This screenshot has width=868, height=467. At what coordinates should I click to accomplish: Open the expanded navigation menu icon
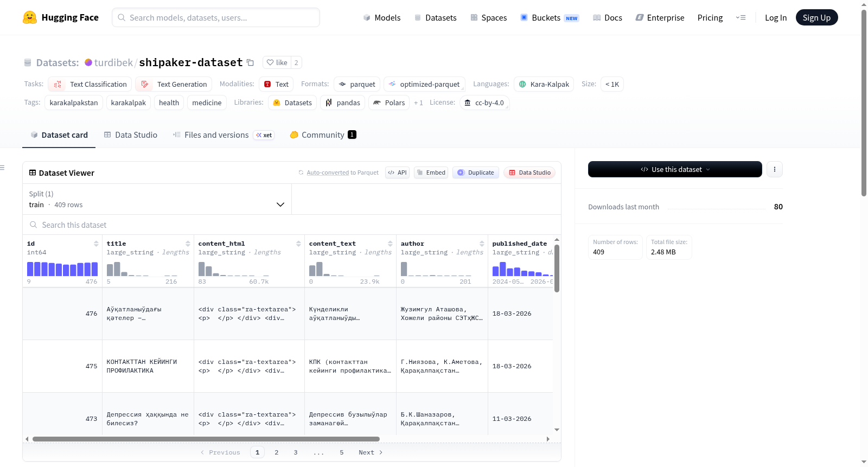[x=741, y=17]
